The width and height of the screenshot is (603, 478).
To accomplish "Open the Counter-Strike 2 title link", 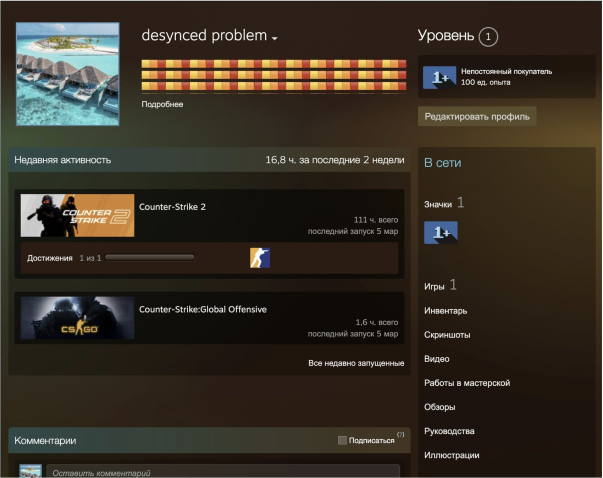I will (173, 207).
